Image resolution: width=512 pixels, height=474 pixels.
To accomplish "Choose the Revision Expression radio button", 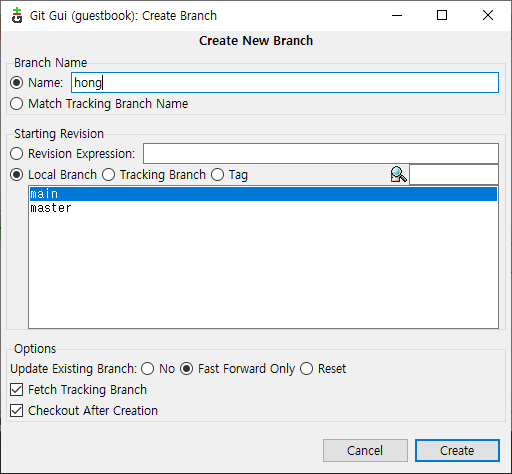I will [x=16, y=154].
